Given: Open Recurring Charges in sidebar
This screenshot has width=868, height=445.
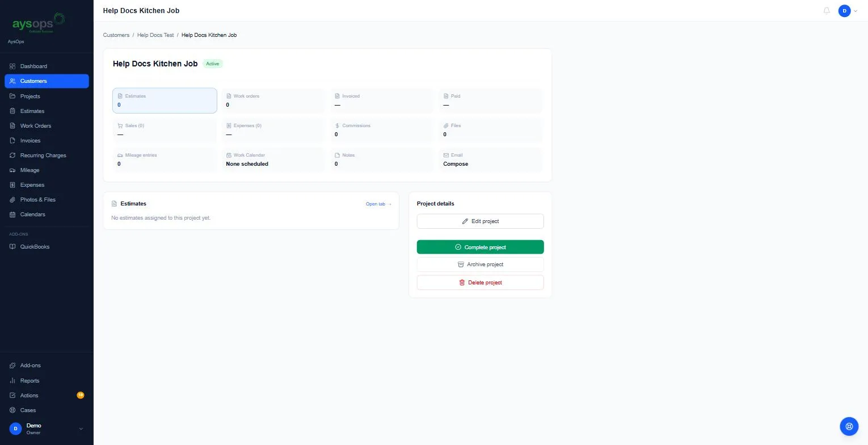Looking at the screenshot, I should tap(47, 155).
